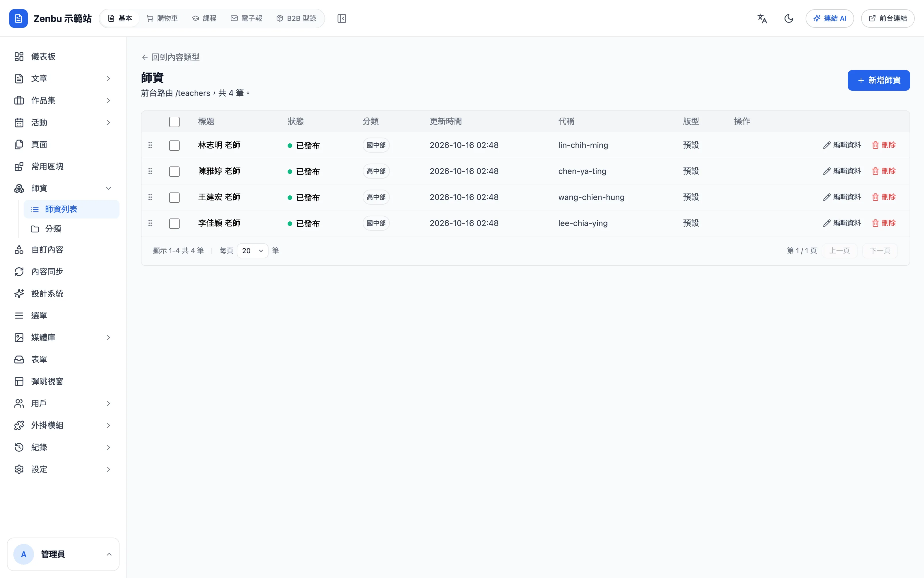Open the 前台連結 button
Viewport: 924px width, 578px height.
coord(888,18)
